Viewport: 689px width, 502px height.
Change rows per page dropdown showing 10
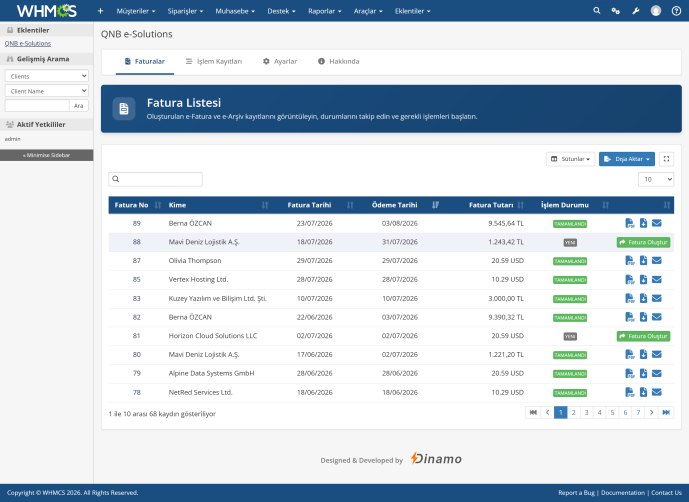click(x=656, y=179)
